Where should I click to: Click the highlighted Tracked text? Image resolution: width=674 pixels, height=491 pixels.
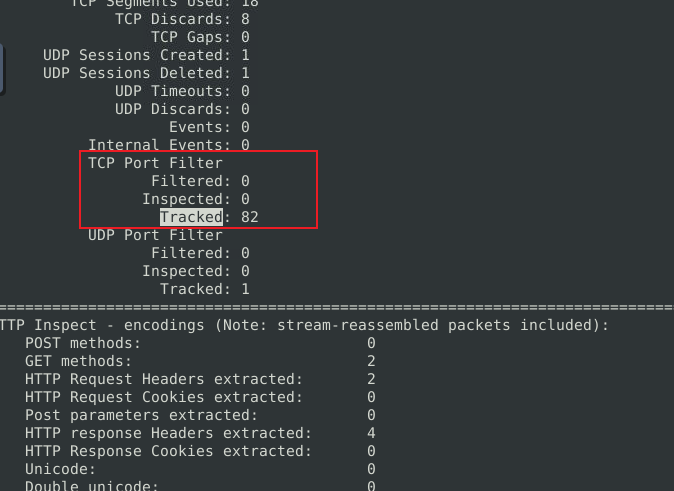(191, 217)
